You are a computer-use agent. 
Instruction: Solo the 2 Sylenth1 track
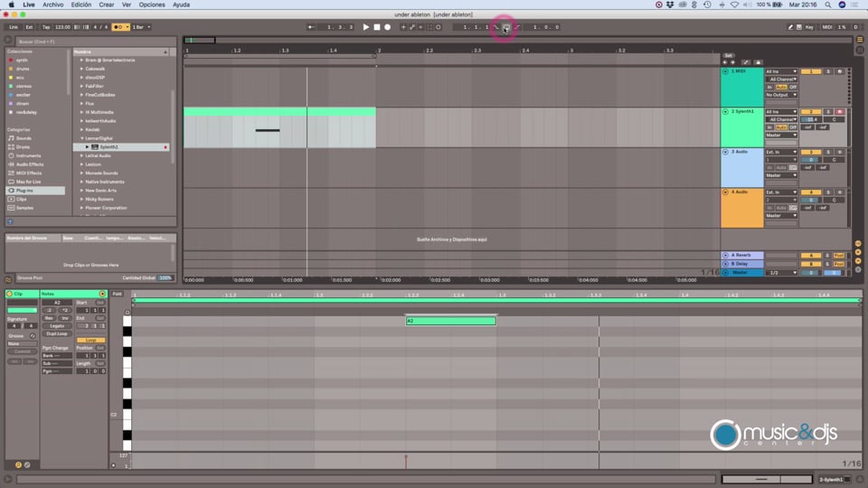point(828,112)
